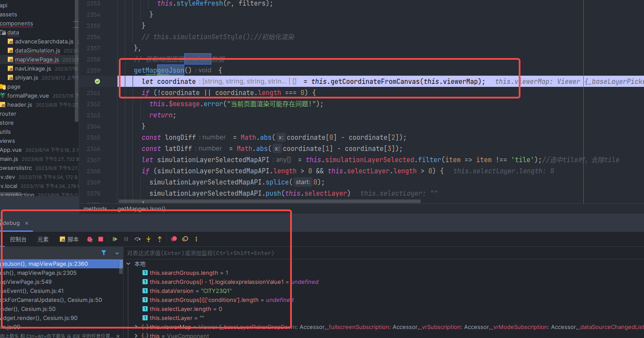Screen dimensions: 644x338
Task: Click the Step Over curved arrow
Action: coord(137,239)
